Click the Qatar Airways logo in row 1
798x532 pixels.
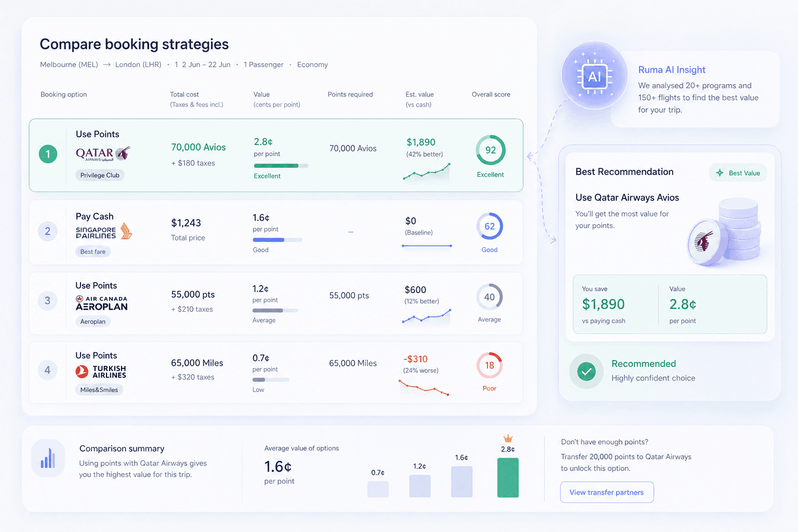tap(103, 154)
